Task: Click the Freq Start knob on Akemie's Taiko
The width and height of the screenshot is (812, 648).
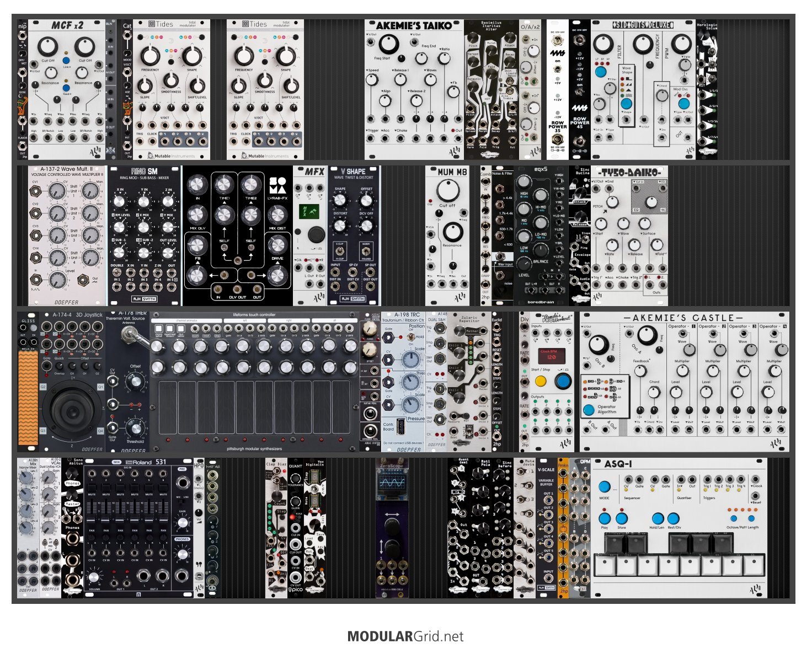Action: [388, 44]
